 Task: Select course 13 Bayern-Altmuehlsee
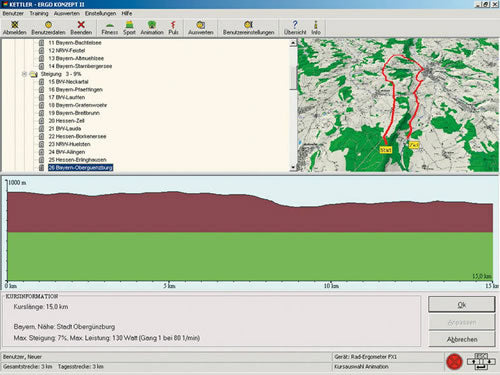(x=76, y=58)
